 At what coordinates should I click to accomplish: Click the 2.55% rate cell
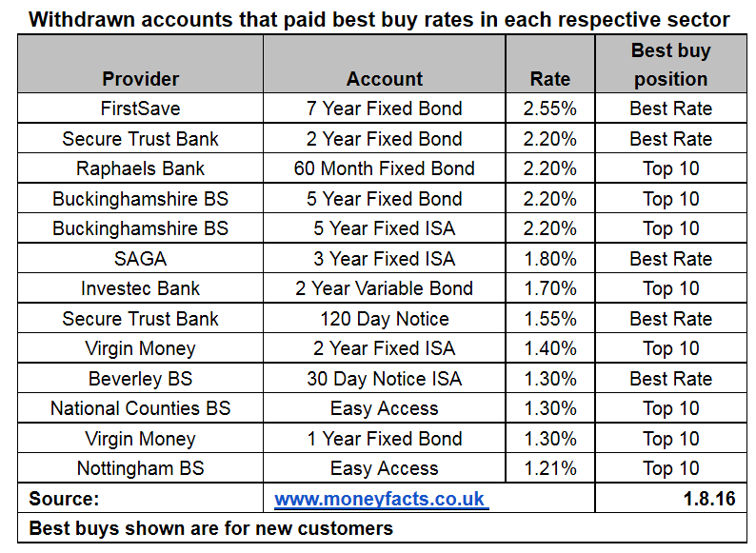click(x=549, y=109)
